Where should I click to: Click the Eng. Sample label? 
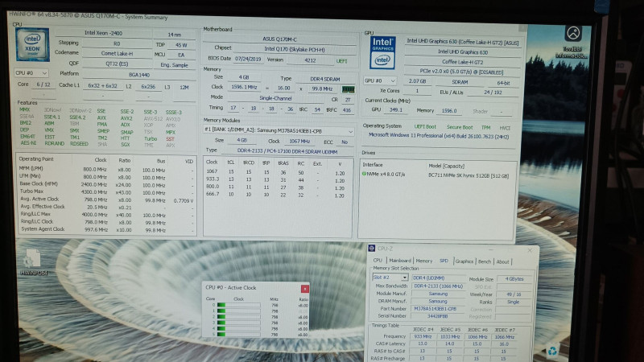174,65
